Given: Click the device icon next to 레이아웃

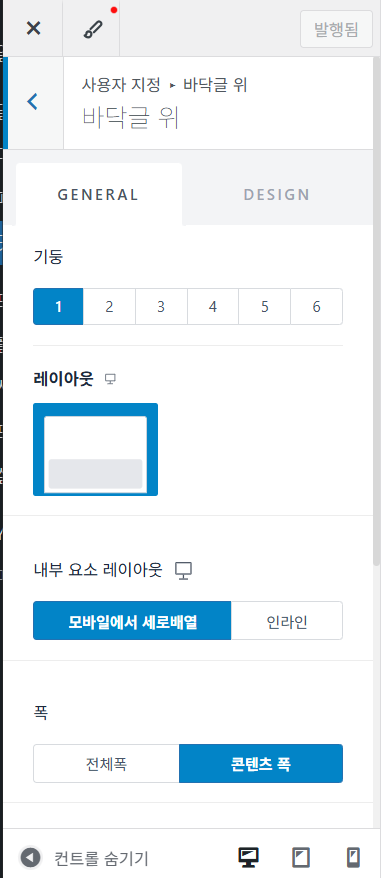Looking at the screenshot, I should click(111, 380).
